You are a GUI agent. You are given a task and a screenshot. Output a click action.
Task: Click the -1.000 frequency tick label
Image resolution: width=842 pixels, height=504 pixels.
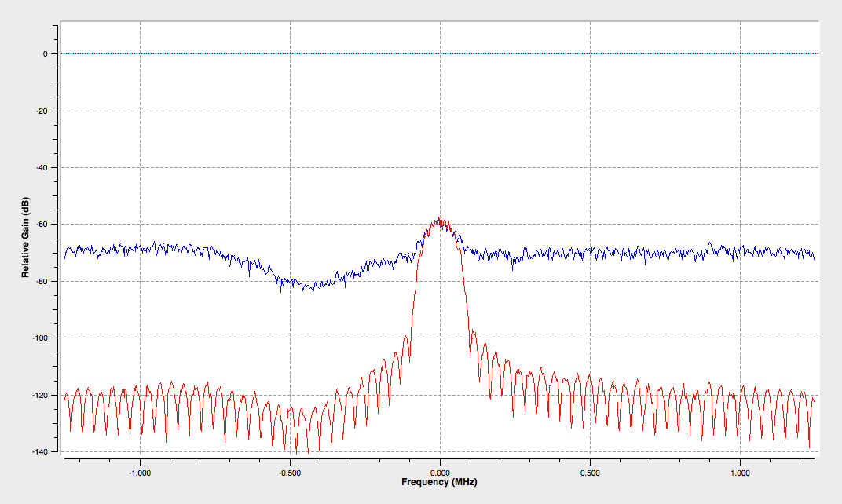coord(140,473)
